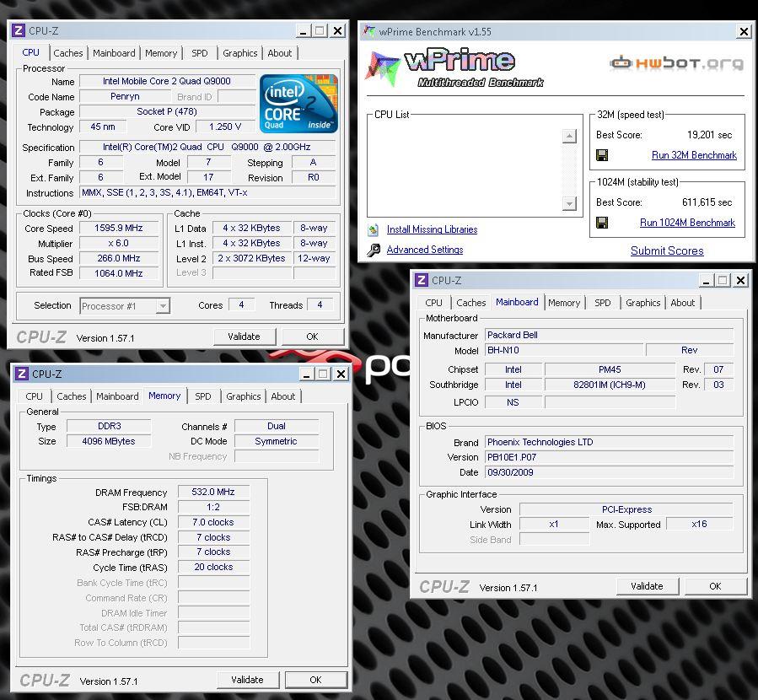Click the Install Missing Libraries link
The height and width of the screenshot is (700, 758).
433,229
